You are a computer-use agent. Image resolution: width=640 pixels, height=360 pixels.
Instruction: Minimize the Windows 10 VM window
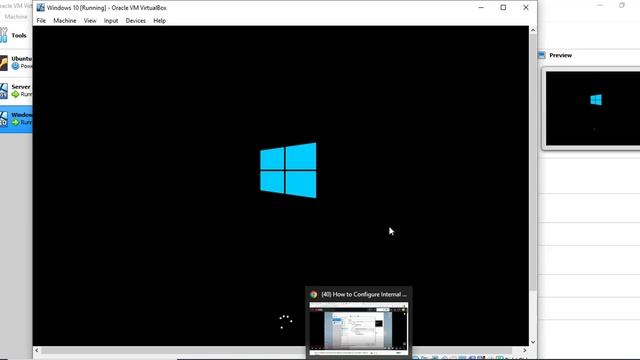pyautogui.click(x=481, y=7)
